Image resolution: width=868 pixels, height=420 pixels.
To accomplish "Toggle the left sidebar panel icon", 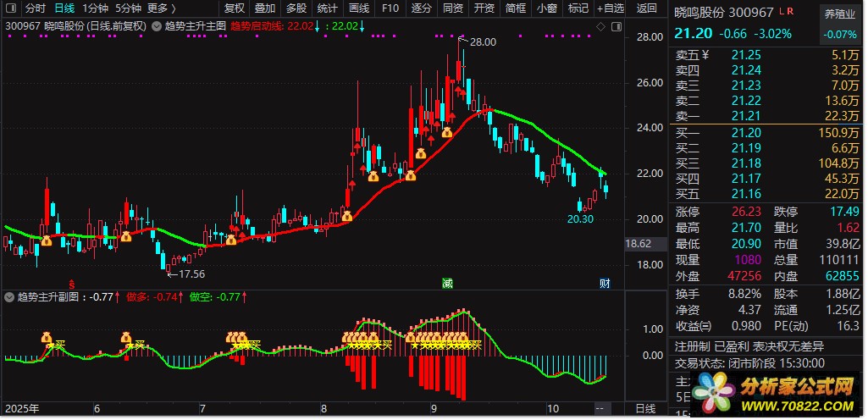I will point(11,8).
